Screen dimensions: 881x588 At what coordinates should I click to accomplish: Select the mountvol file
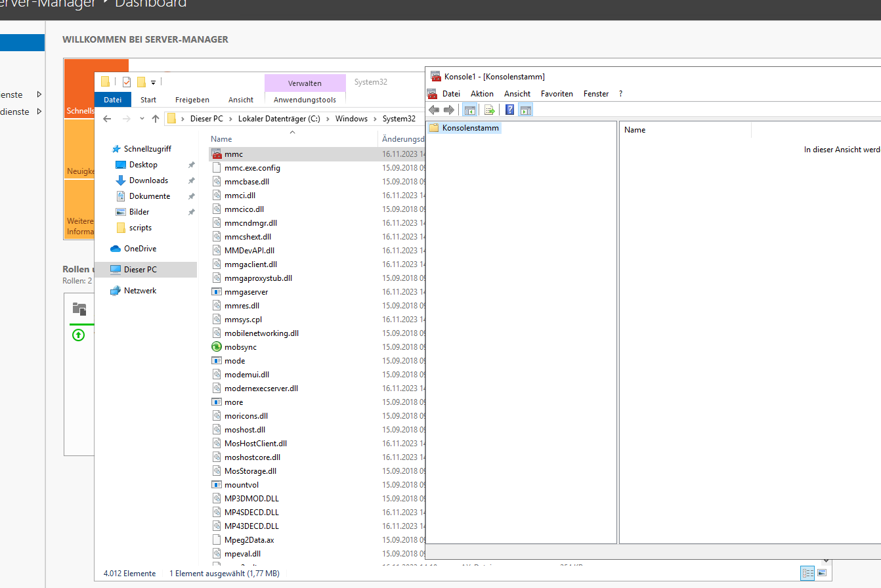click(242, 485)
